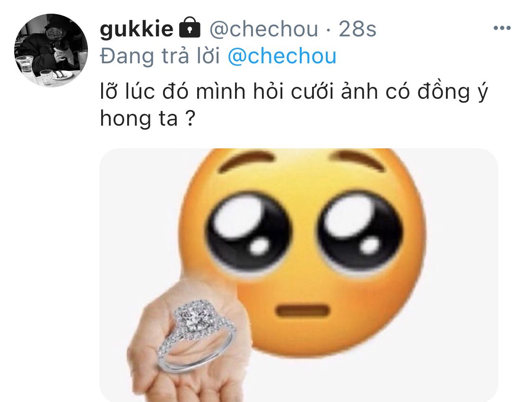Open the 28s tweet timestamp
Screen dimensions: 532x402
point(358,29)
